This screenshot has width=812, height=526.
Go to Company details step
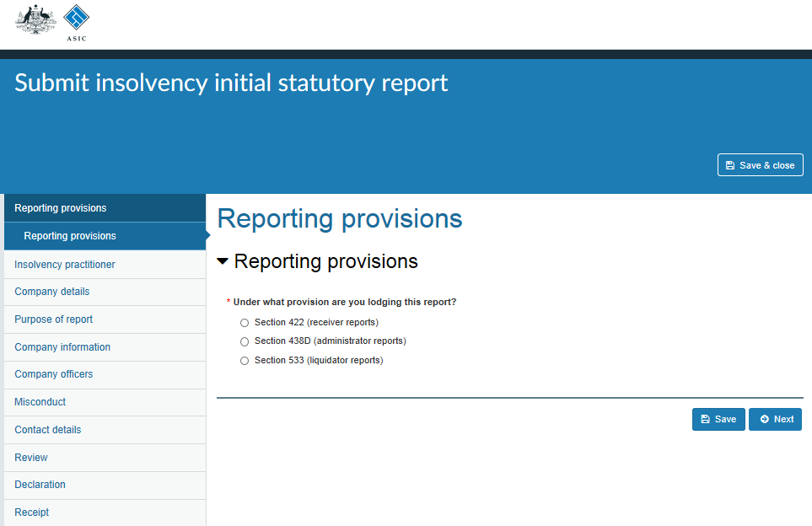[x=105, y=292]
